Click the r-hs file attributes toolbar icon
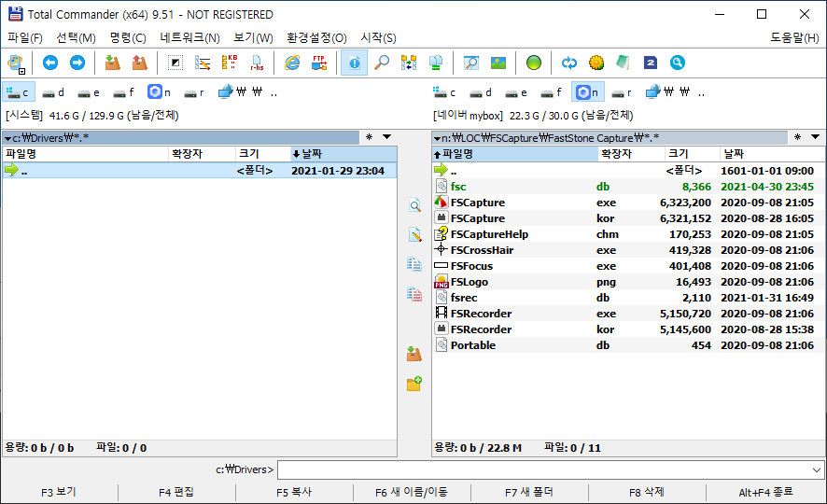This screenshot has height=504, width=827. (x=257, y=63)
